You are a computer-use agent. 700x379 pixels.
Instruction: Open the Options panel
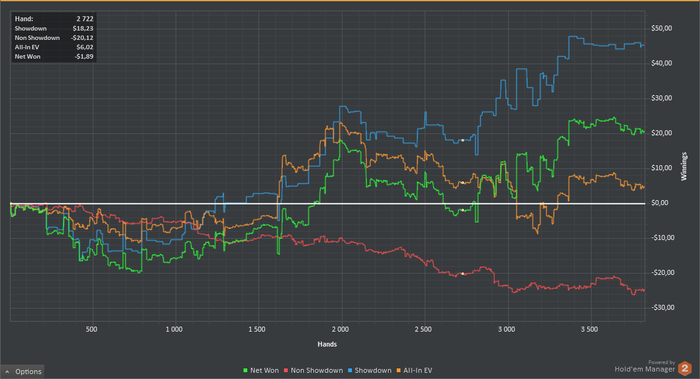22,371
